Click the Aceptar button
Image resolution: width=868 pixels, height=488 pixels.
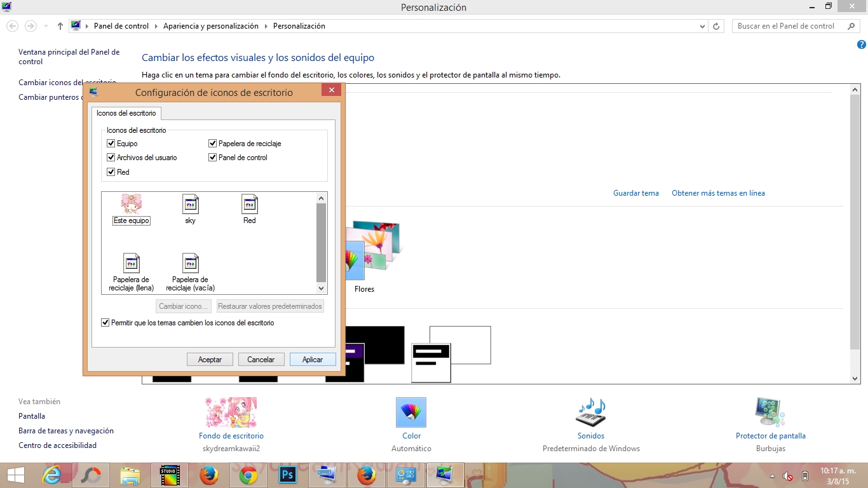click(x=210, y=360)
